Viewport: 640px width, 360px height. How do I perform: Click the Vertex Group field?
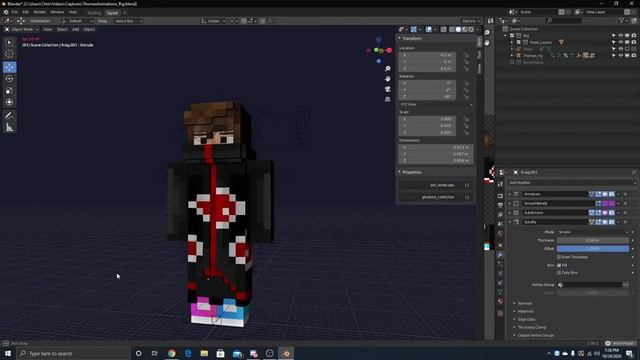[x=589, y=284]
